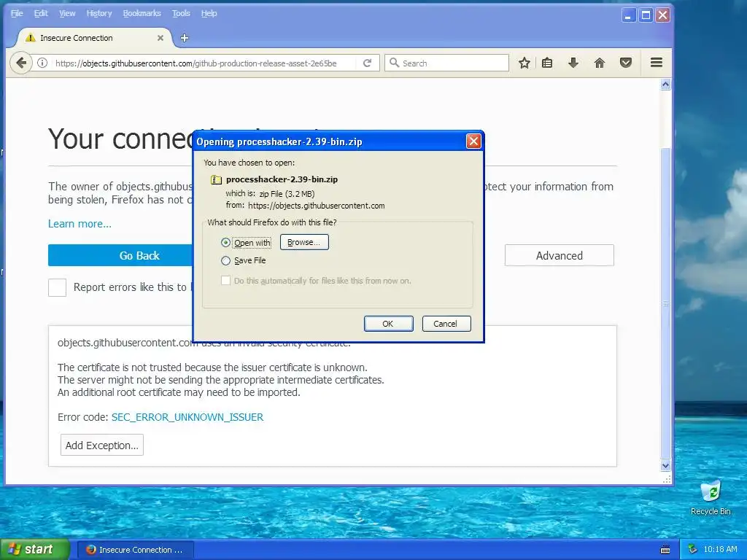Open the Edit menu
The height and width of the screenshot is (560, 747).
(x=41, y=13)
